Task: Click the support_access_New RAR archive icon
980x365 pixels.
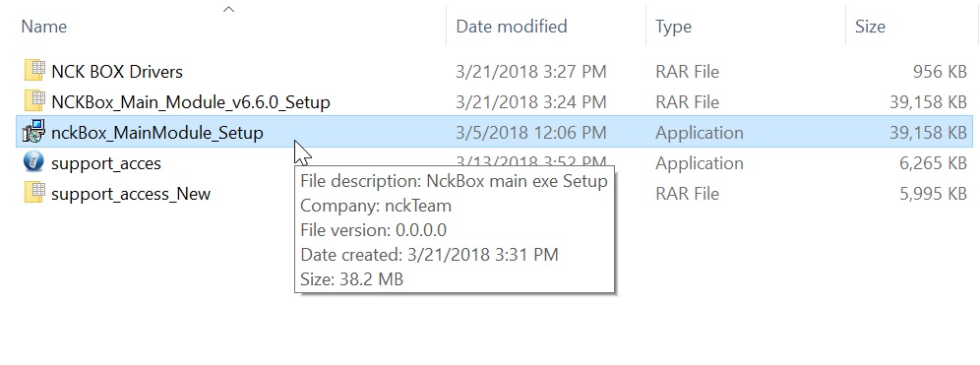Action: pyautogui.click(x=35, y=193)
